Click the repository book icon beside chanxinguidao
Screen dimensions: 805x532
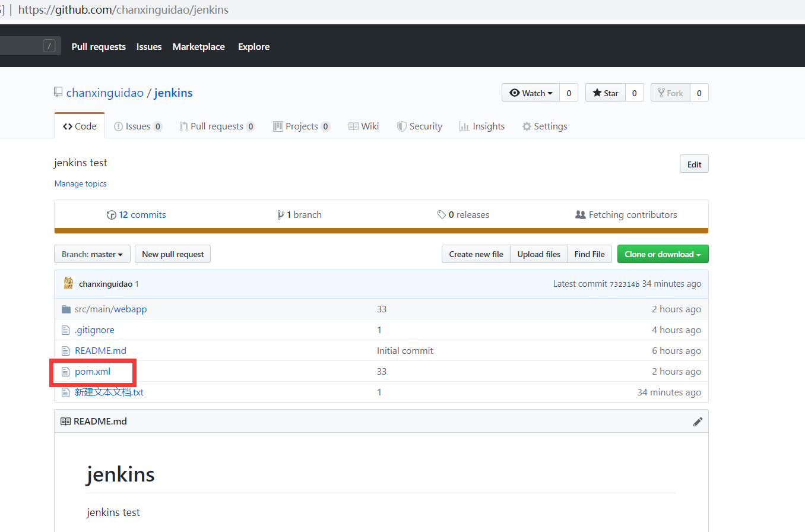pyautogui.click(x=58, y=93)
